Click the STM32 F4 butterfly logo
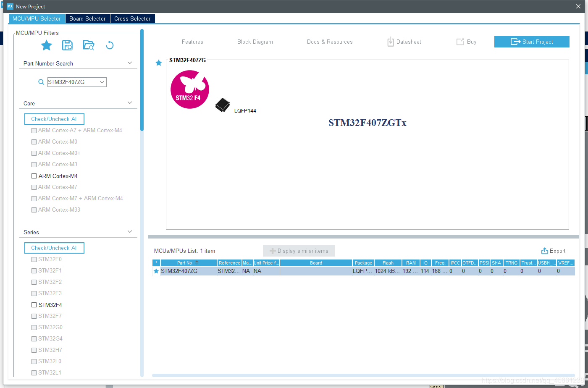The width and height of the screenshot is (588, 388). coord(190,89)
